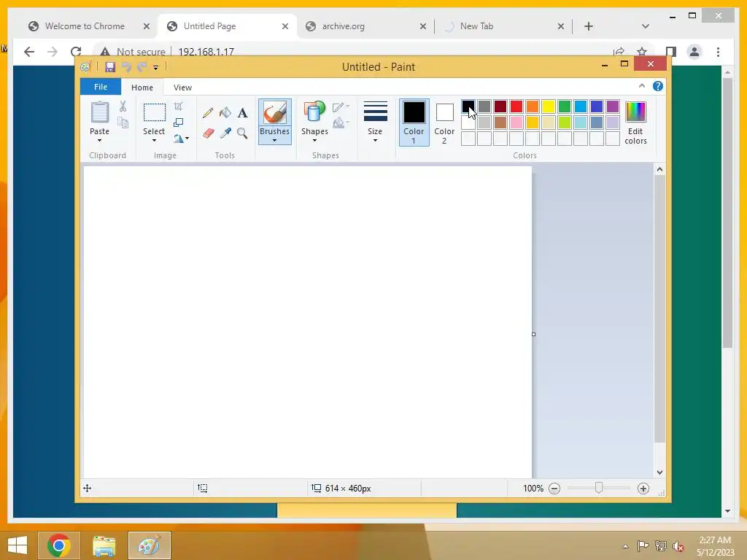Click Chrome address bar URL 192.168.1.17
747x560 pixels.
[206, 52]
